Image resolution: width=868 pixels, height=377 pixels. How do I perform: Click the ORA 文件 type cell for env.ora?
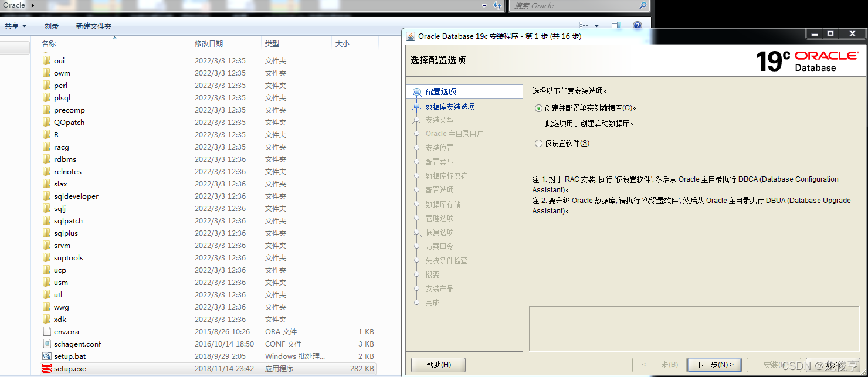coord(281,332)
